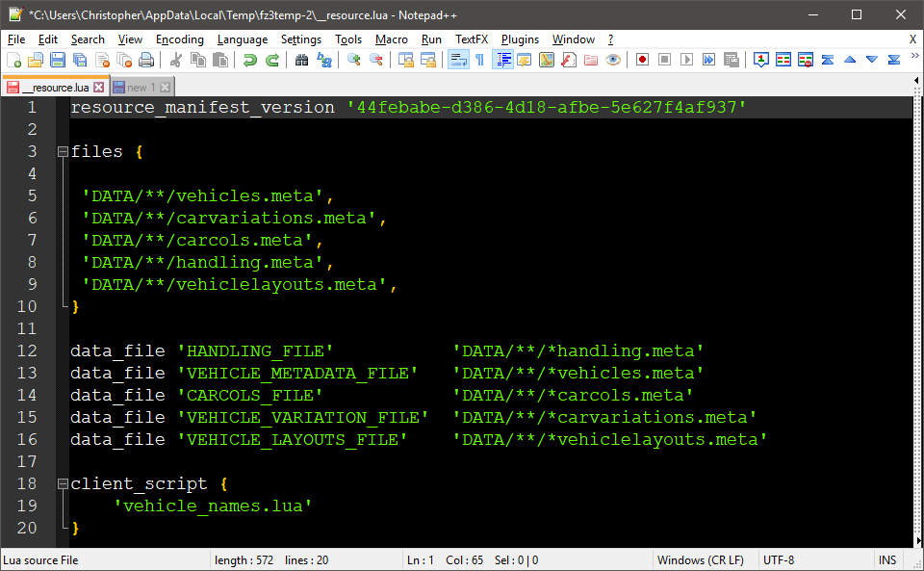This screenshot has height=571, width=924.
Task: Open the Search menu
Action: click(88, 39)
